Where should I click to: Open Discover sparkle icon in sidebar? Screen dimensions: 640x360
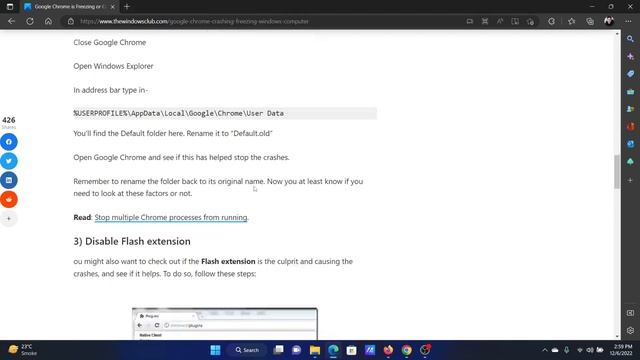pyautogui.click(x=631, y=56)
